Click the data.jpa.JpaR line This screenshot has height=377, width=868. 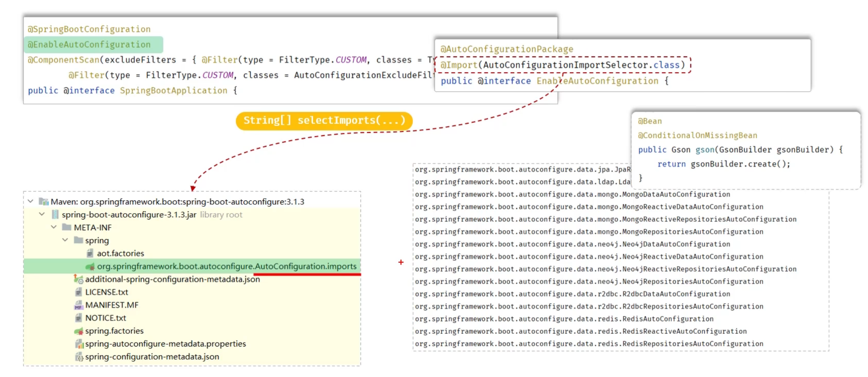coord(523,169)
